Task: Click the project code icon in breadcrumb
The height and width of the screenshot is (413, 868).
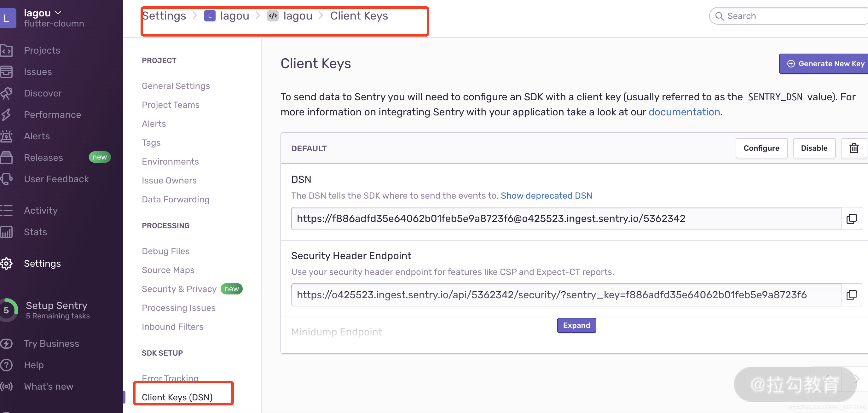Action: (x=273, y=16)
